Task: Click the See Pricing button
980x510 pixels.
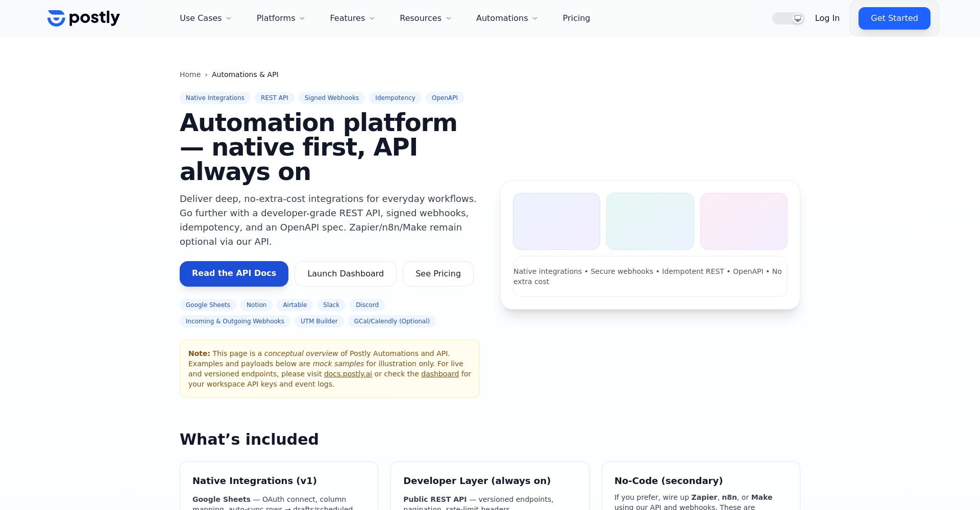Action: coord(438,274)
